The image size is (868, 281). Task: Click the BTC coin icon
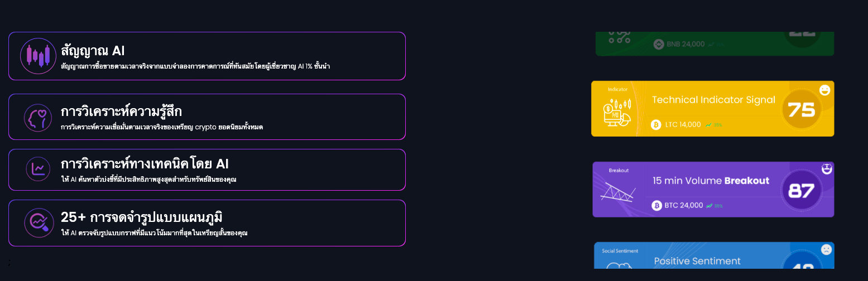point(656,206)
